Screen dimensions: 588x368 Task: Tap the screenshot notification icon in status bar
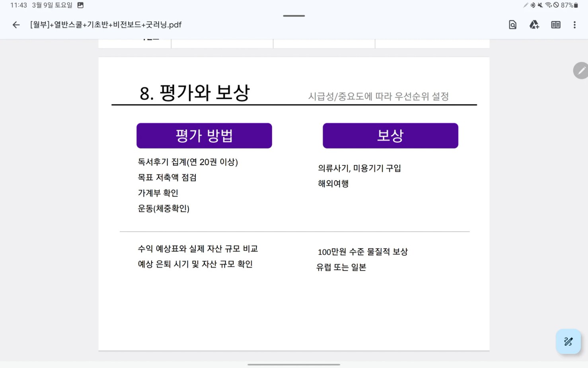[x=80, y=5]
